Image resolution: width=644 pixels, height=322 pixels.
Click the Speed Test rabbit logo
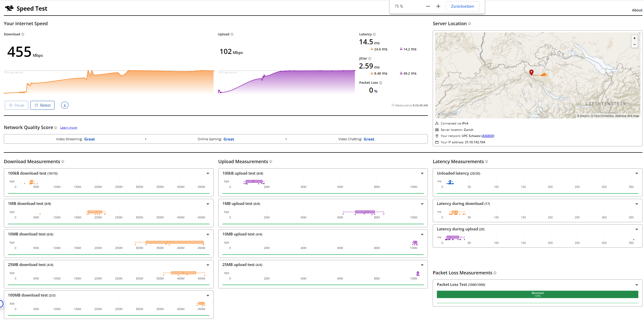point(9,8)
